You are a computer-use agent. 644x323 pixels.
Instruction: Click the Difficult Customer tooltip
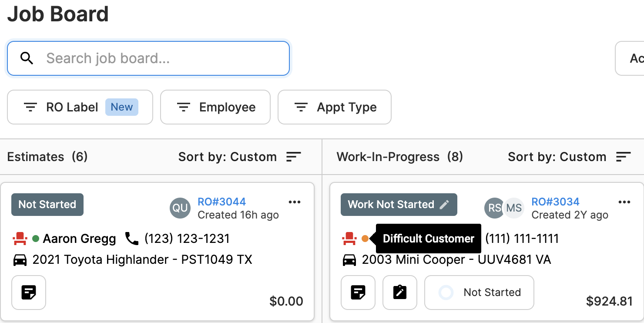click(429, 239)
